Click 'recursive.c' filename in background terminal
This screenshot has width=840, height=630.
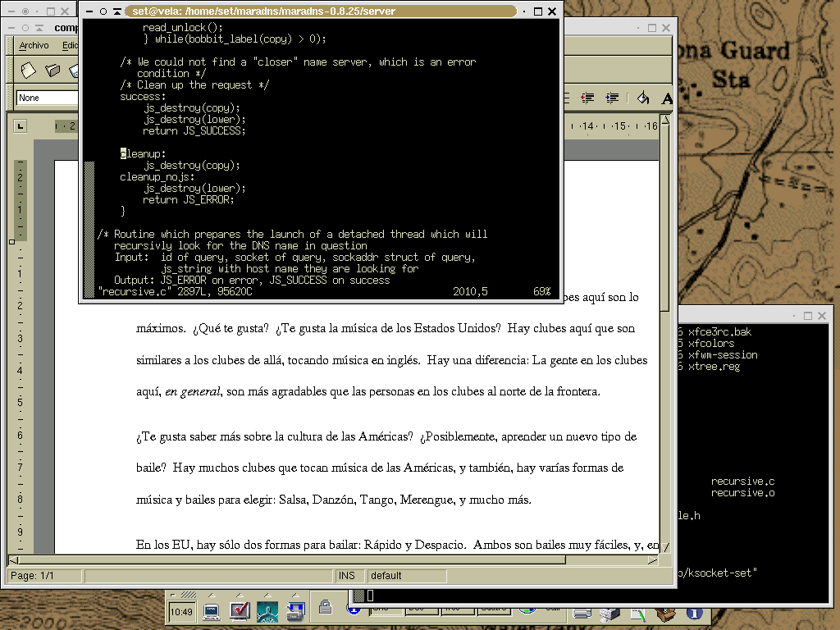point(742,481)
